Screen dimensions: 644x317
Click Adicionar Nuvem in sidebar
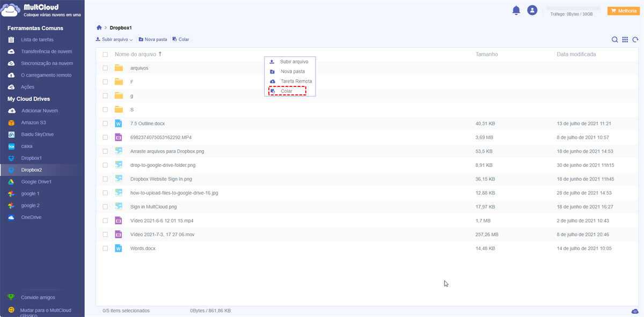(x=40, y=110)
